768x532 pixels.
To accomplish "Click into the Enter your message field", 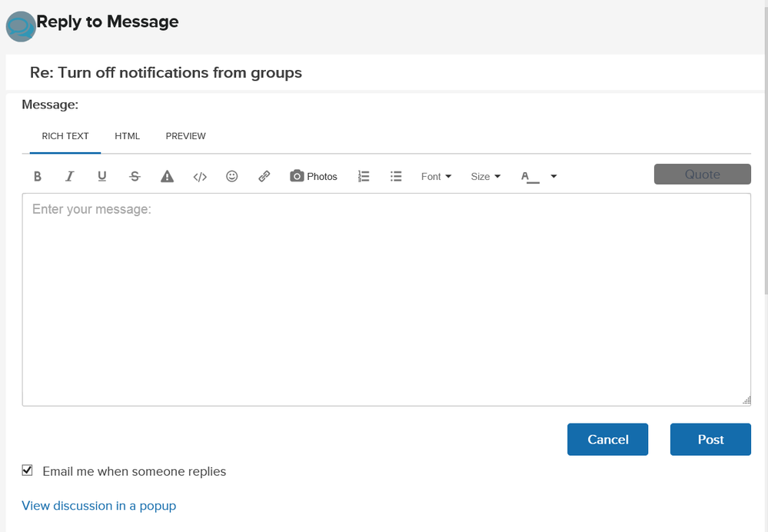I will point(387,300).
